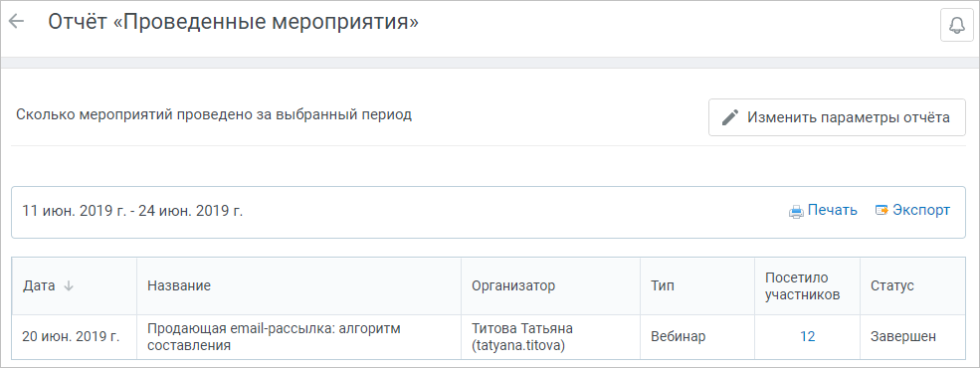980x368 pixels.
Task: Open notifications bell icon
Action: (956, 25)
